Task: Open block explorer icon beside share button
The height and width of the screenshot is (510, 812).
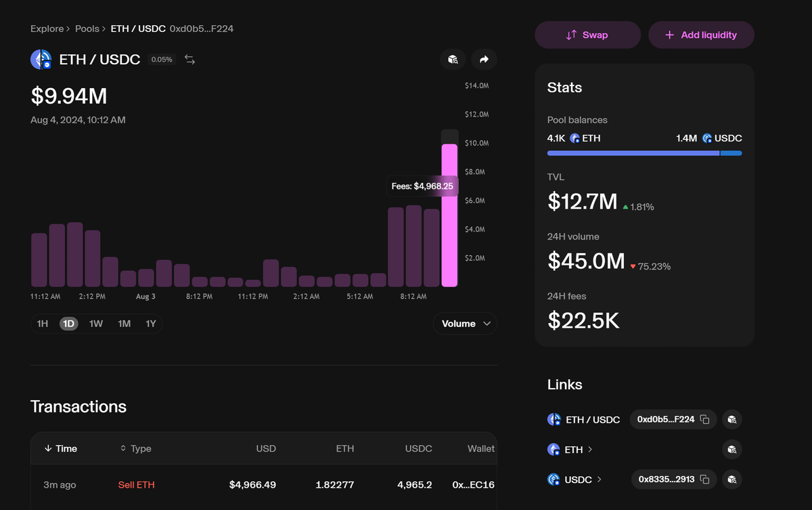Action: point(453,60)
